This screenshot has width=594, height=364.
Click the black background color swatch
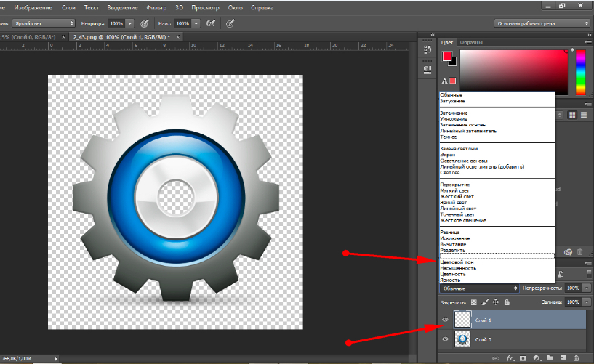click(x=453, y=62)
